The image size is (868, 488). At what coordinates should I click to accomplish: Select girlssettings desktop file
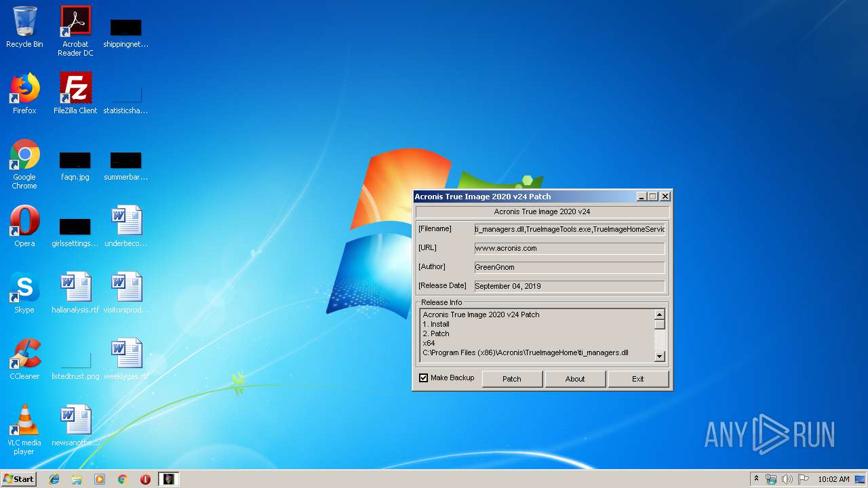pos(75,232)
